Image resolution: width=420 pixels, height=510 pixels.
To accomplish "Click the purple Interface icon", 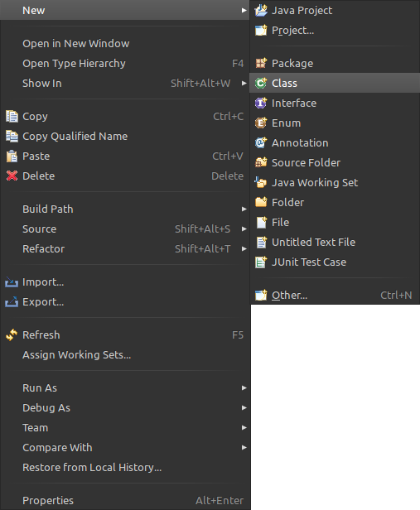I will coord(261,103).
